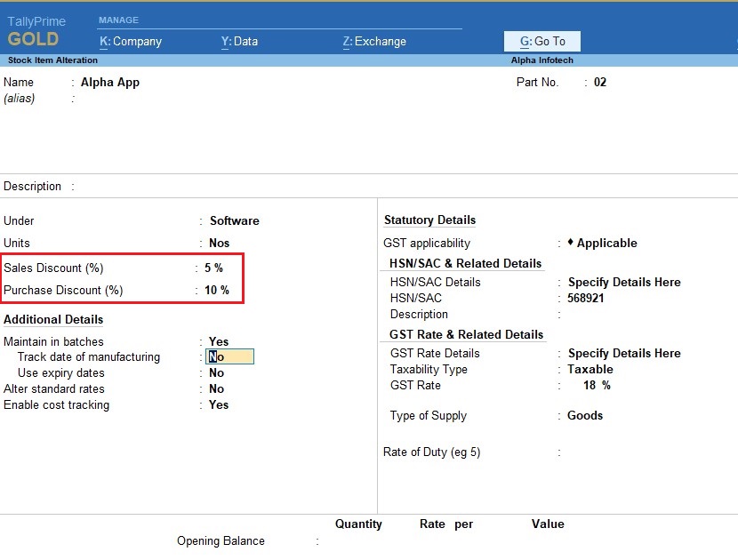Toggle Use expiry dates No value
The width and height of the screenshot is (738, 560).
tap(217, 373)
